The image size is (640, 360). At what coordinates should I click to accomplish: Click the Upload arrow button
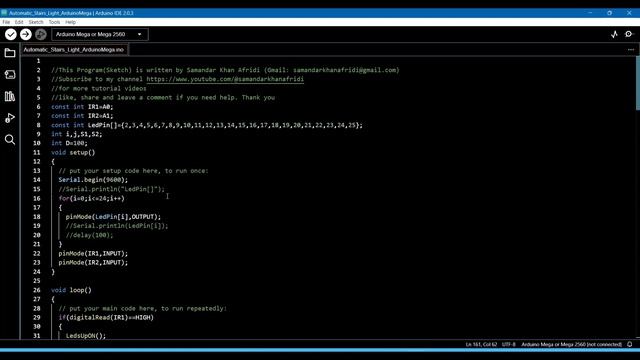26,34
